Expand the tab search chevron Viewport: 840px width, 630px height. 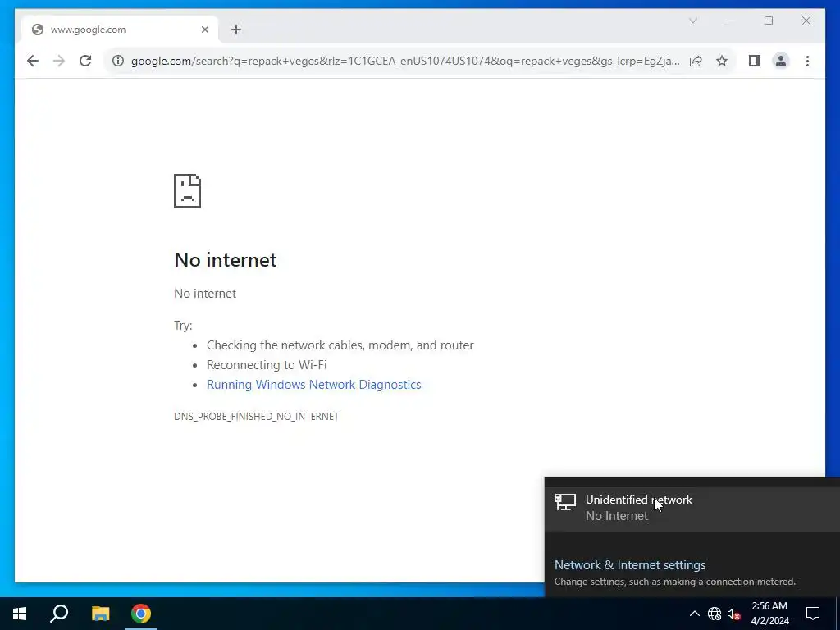[x=692, y=21]
